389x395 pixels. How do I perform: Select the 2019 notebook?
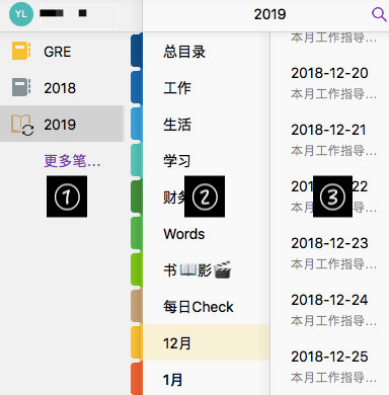tap(62, 124)
